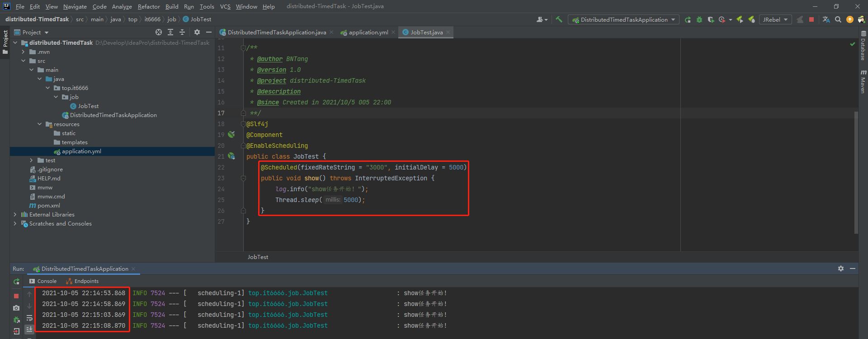Run with coverage shield icon
Viewport: 868px width, 339px height.
pyautogui.click(x=711, y=19)
